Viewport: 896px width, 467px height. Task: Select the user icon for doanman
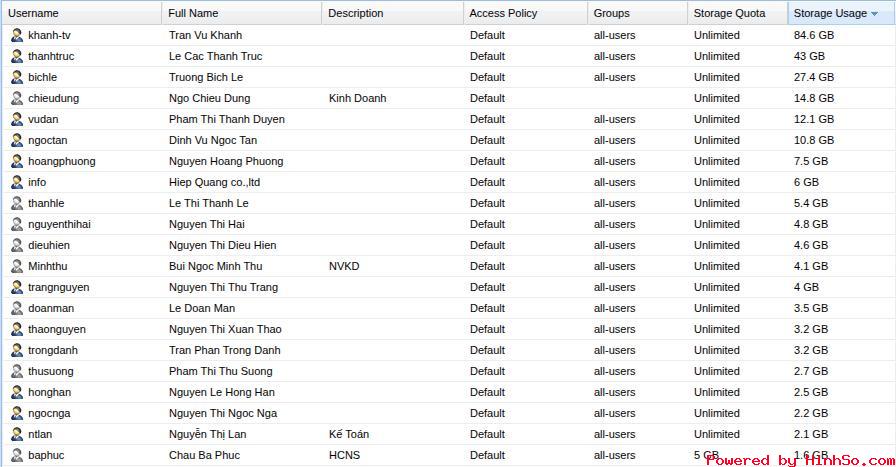point(17,308)
